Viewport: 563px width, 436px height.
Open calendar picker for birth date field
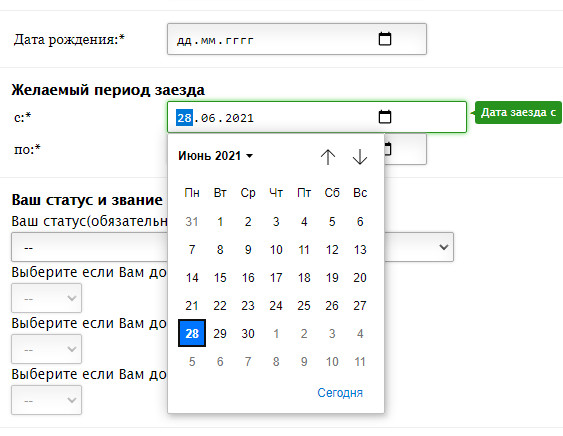click(x=385, y=39)
